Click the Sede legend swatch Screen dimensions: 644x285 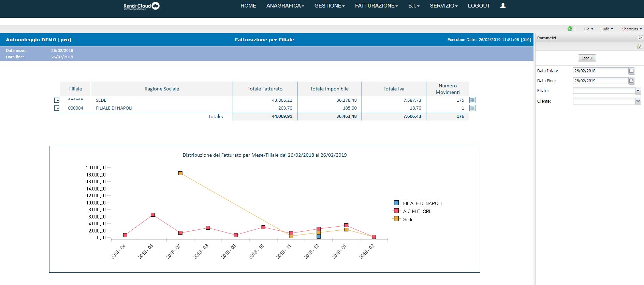(x=396, y=219)
